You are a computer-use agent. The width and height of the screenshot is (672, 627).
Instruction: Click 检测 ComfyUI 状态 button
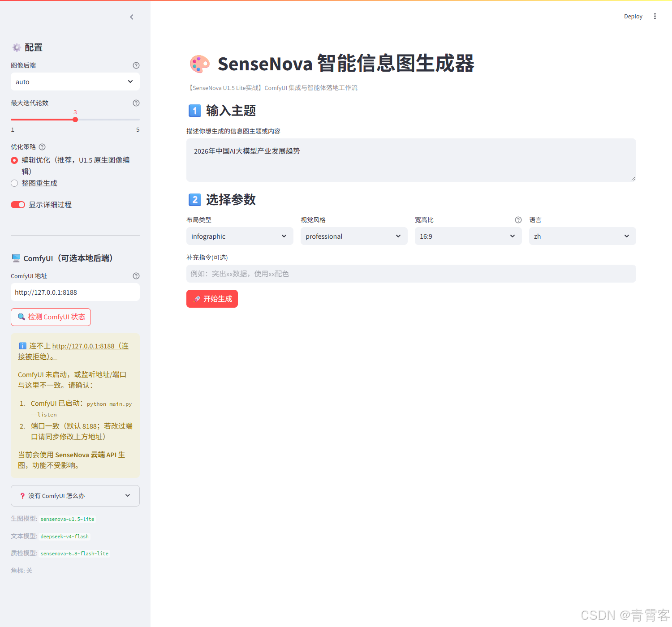(51, 317)
